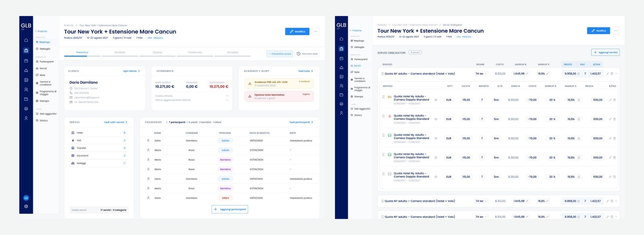Open the Scadenza PNR voli JFK-CUN alert
The image size is (644, 235).
point(279,84)
